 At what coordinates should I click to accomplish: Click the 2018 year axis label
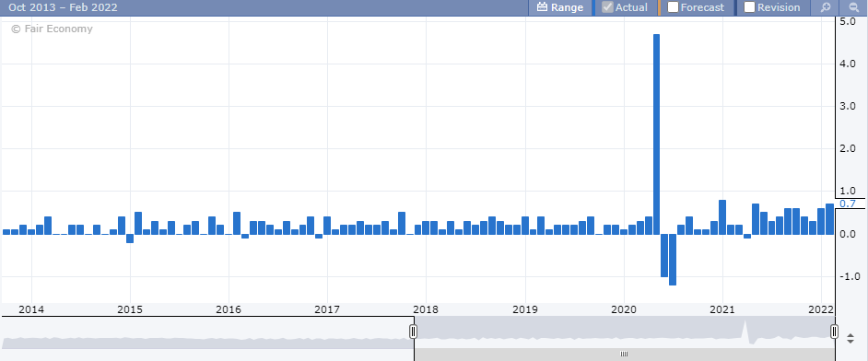point(427,309)
